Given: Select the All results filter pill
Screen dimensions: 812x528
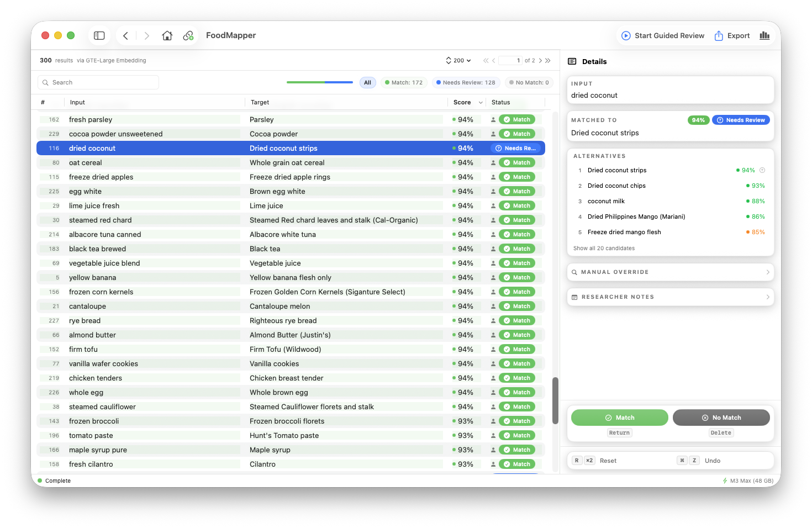Looking at the screenshot, I should (367, 82).
